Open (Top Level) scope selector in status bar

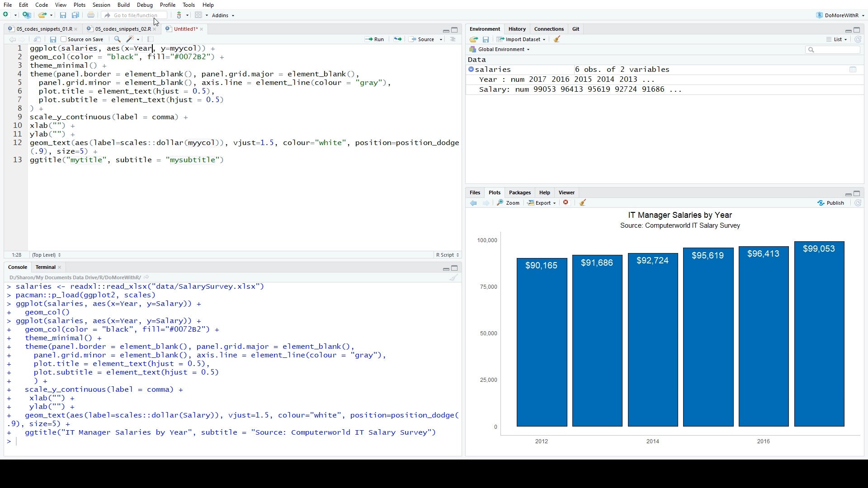click(46, 255)
